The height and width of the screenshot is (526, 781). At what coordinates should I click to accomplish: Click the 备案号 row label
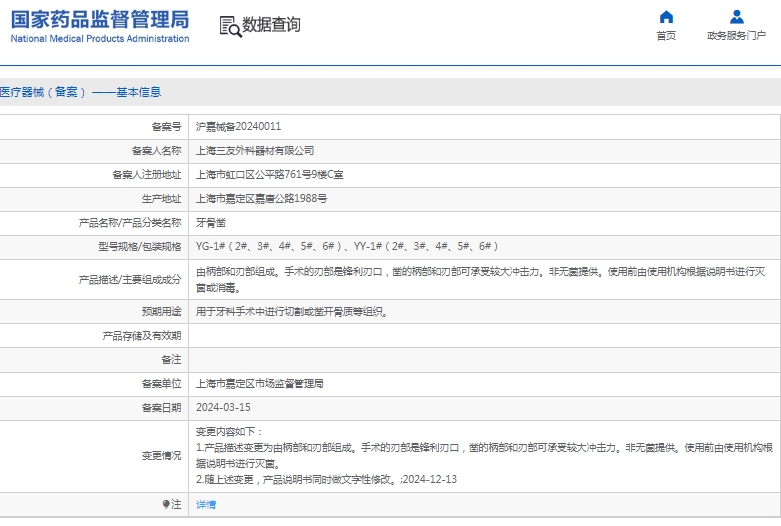pos(166,127)
